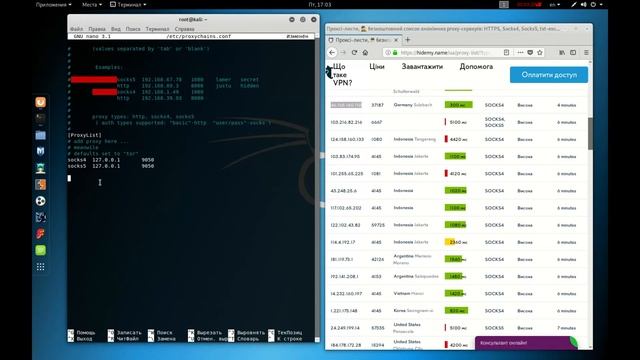Image resolution: width=640 pixels, height=360 pixels.
Task: Open files folder in dock
Action: (x=40, y=135)
